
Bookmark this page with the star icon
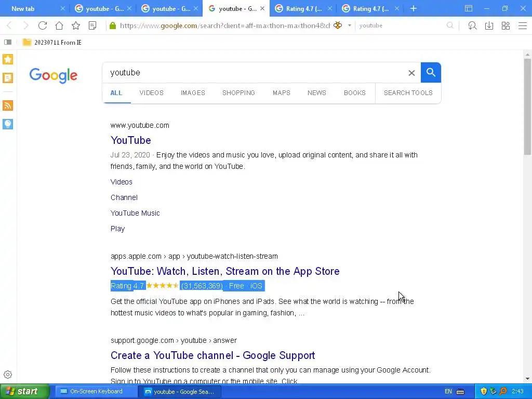(76, 25)
